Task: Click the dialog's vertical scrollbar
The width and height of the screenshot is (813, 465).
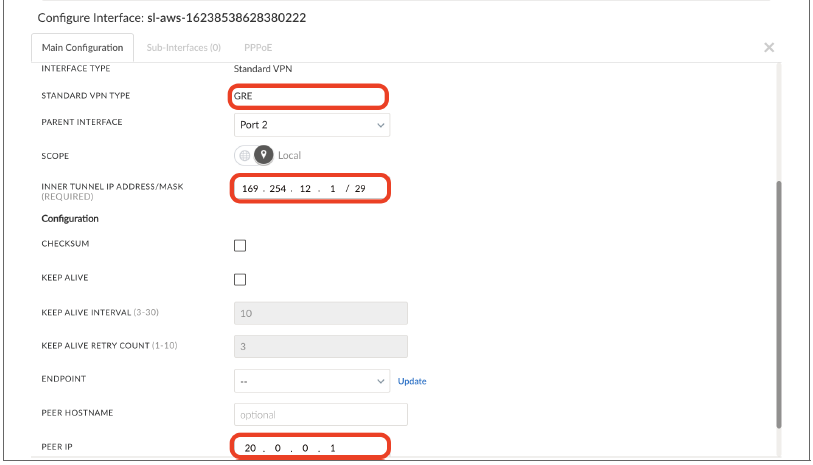Action: click(779, 300)
